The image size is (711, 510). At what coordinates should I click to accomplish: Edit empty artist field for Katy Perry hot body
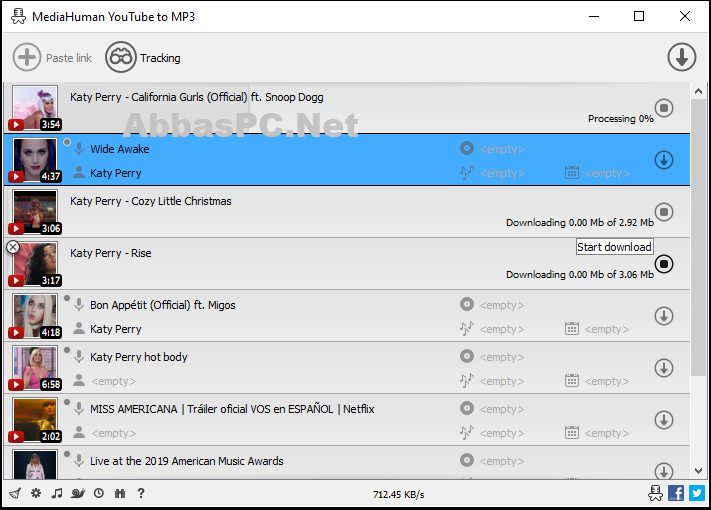(x=114, y=381)
